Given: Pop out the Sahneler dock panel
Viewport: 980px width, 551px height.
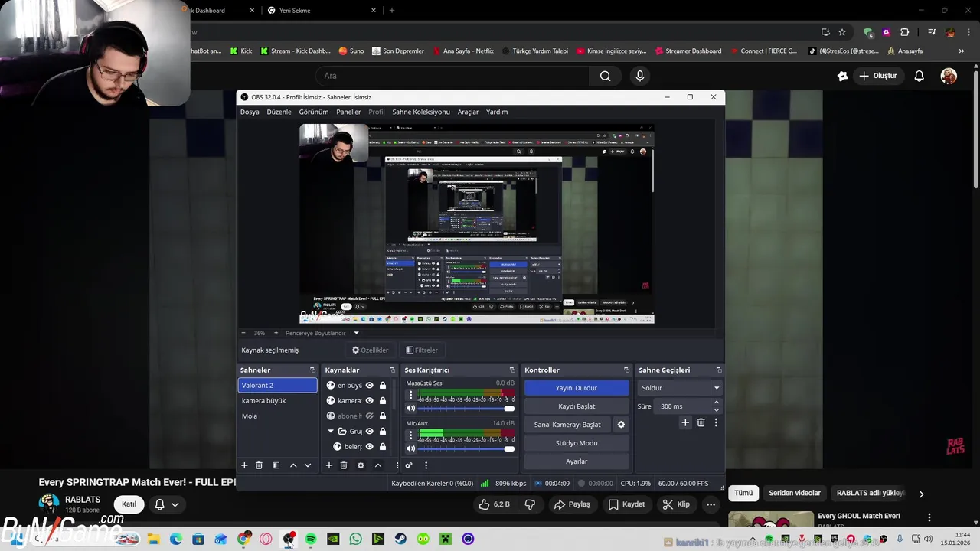Looking at the screenshot, I should click(x=312, y=370).
